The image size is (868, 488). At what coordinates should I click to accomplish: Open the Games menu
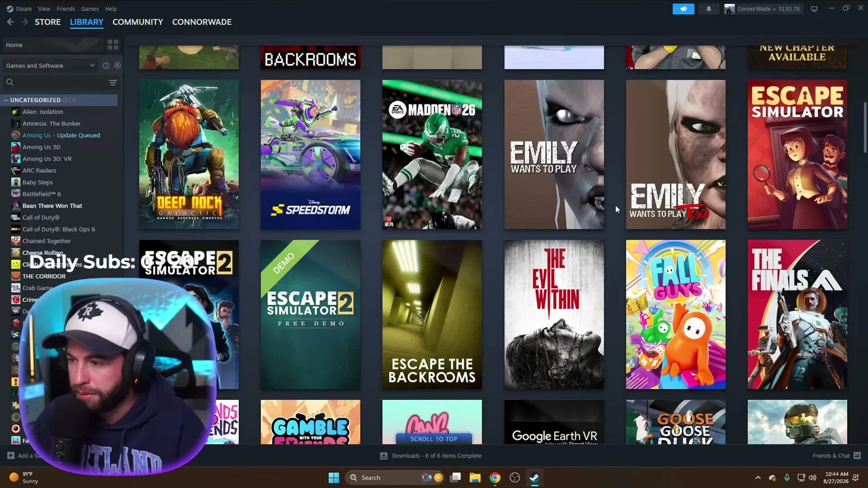coord(90,9)
